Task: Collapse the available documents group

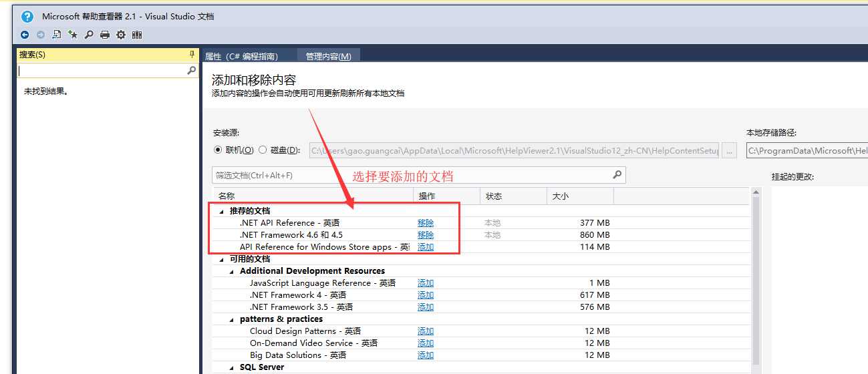Action: click(221, 259)
